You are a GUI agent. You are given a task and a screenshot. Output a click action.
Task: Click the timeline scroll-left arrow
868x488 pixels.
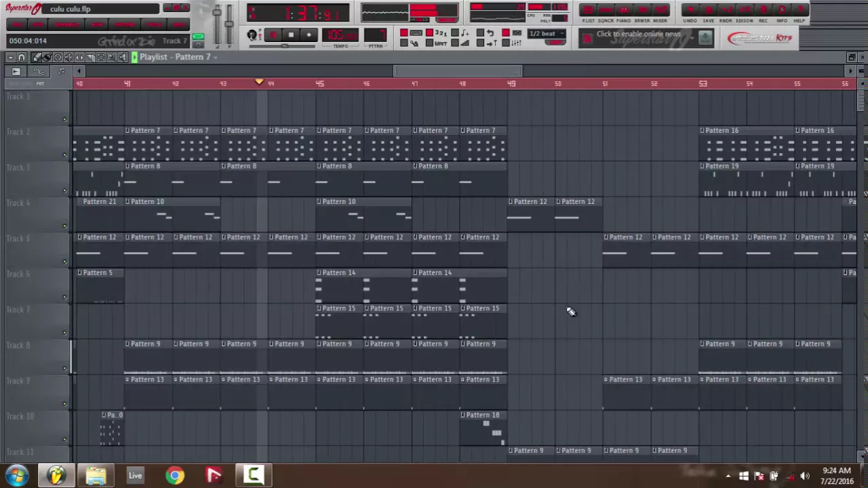click(79, 71)
